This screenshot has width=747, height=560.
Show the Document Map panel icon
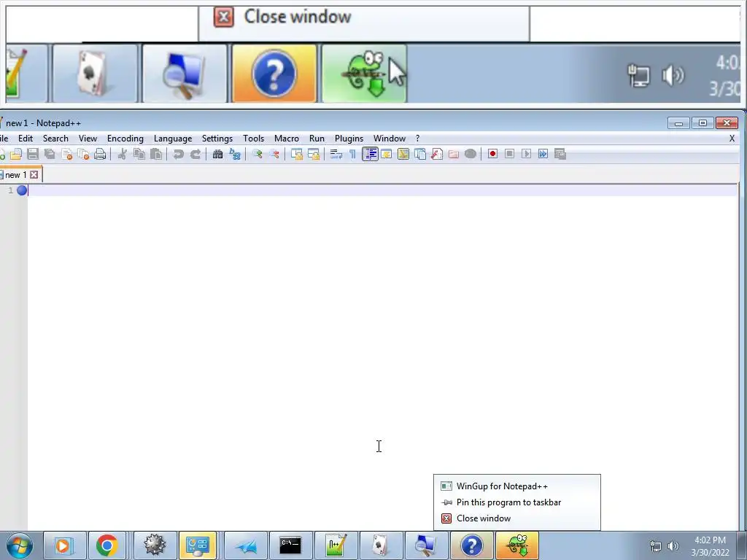[x=403, y=154]
